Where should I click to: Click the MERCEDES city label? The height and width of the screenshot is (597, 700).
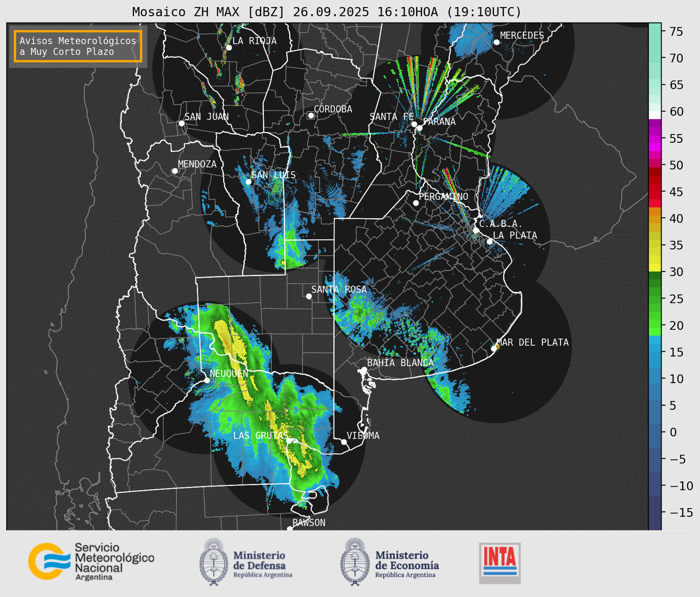click(x=522, y=36)
